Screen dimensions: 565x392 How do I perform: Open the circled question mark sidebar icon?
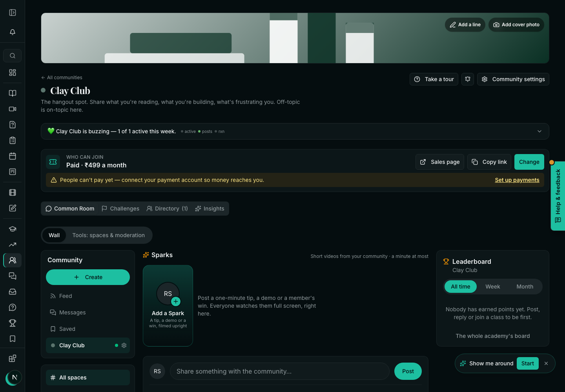pyautogui.click(x=13, y=307)
